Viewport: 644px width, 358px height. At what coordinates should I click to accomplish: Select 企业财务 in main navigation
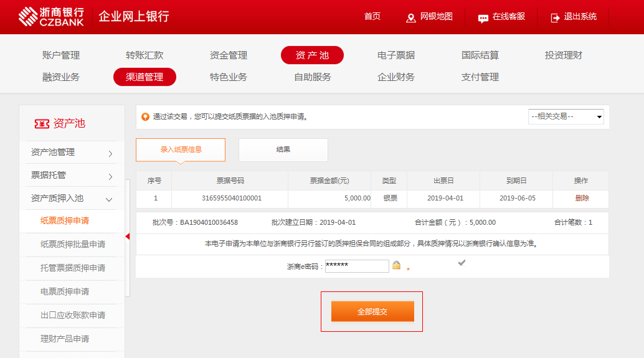[396, 77]
